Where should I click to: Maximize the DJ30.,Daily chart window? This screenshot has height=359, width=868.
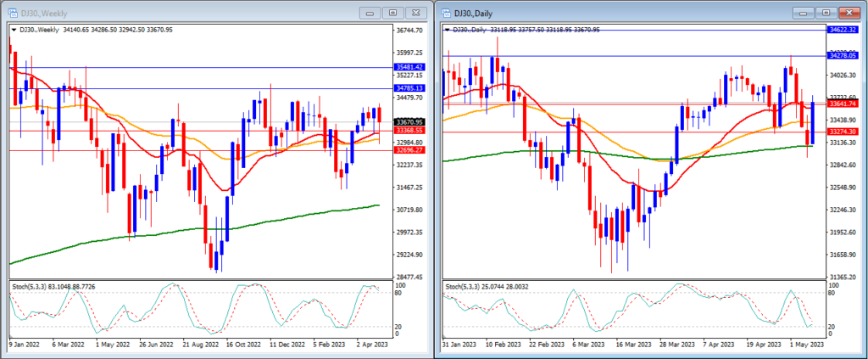click(x=826, y=12)
